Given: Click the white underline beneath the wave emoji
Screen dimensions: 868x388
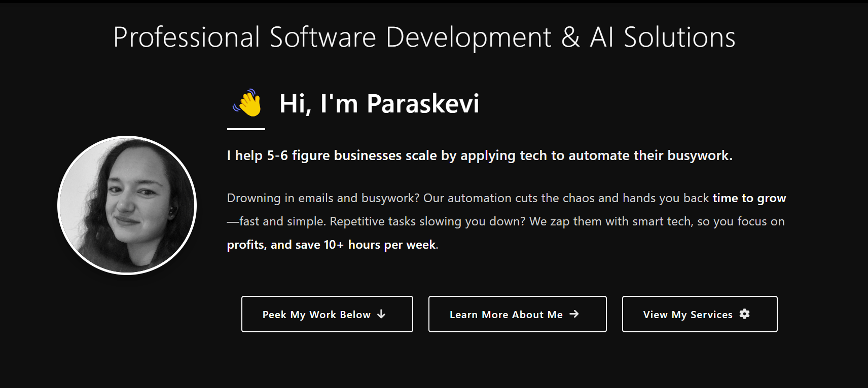Looking at the screenshot, I should tap(246, 129).
